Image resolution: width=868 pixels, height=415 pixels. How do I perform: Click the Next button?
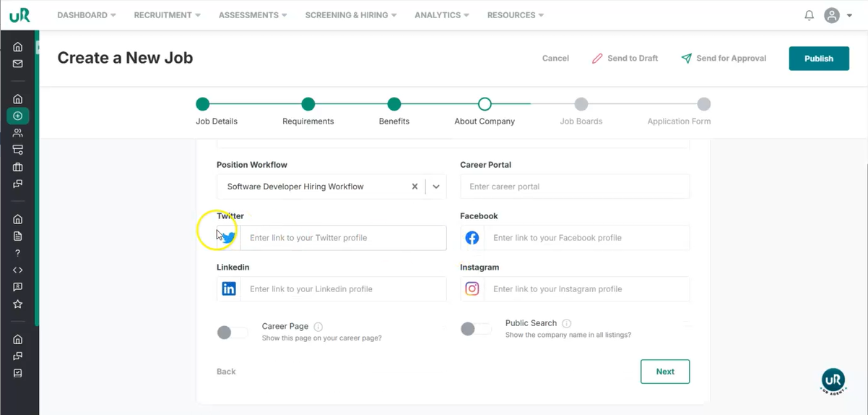click(x=664, y=372)
